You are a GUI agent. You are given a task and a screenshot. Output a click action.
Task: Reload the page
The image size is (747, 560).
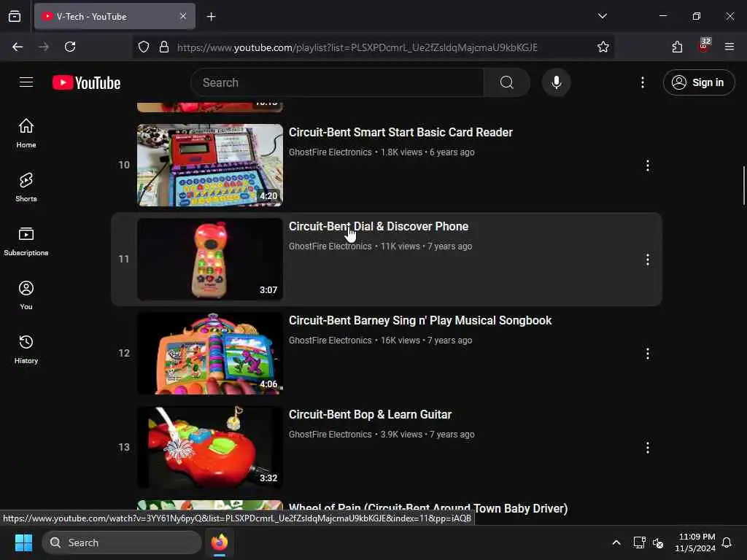pos(70,47)
